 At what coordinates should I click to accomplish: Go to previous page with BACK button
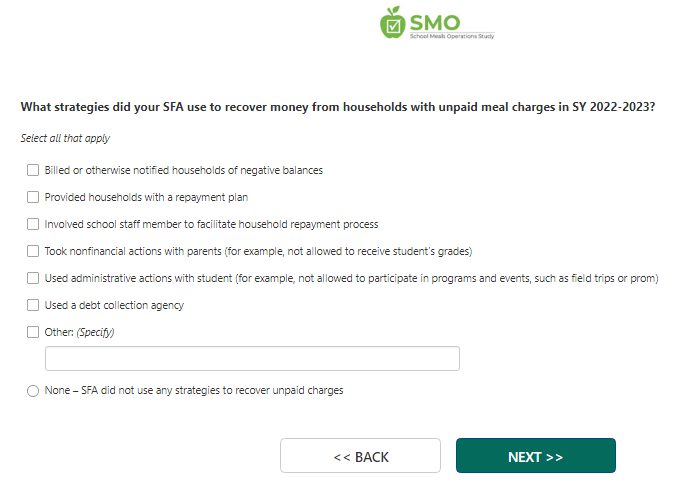click(360, 456)
